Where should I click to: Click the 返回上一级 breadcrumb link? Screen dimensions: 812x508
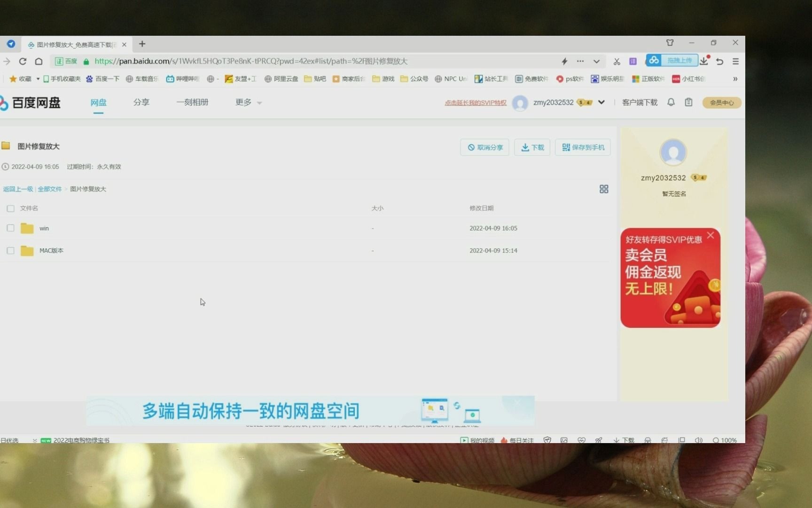click(18, 189)
